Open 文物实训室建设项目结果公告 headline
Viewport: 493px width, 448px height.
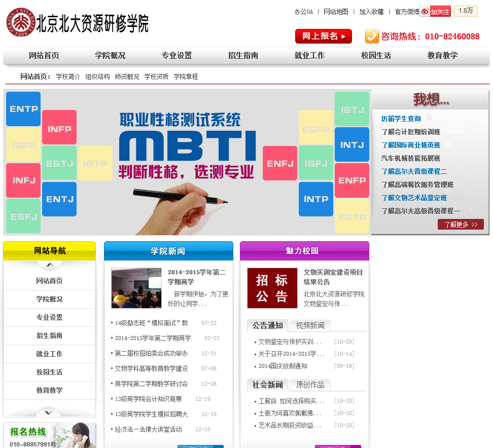(x=333, y=277)
